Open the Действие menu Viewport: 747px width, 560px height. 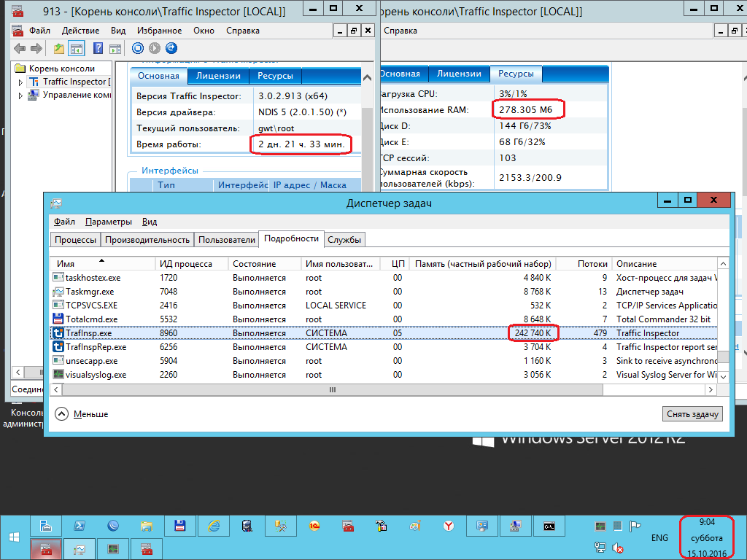(x=80, y=31)
